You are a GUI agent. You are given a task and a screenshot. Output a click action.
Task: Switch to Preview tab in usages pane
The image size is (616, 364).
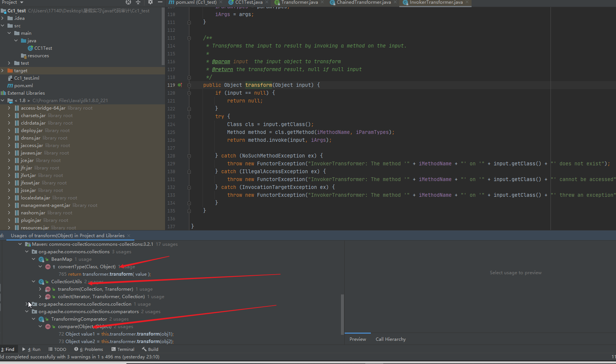click(x=358, y=339)
